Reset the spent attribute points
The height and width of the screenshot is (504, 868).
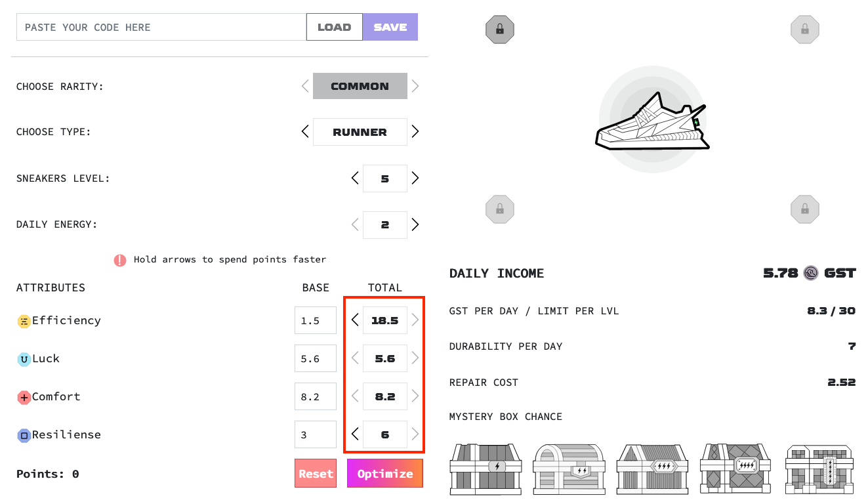315,473
